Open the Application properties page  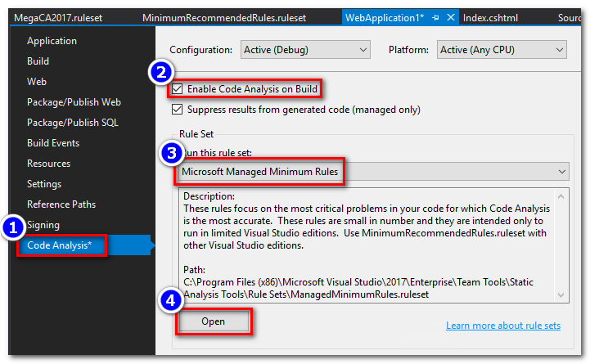[52, 41]
